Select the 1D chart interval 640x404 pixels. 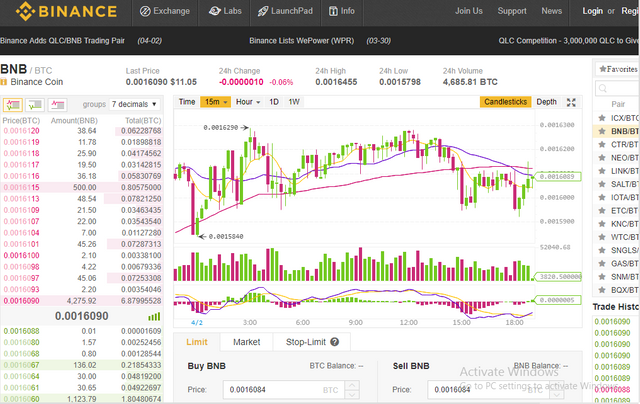[274, 102]
